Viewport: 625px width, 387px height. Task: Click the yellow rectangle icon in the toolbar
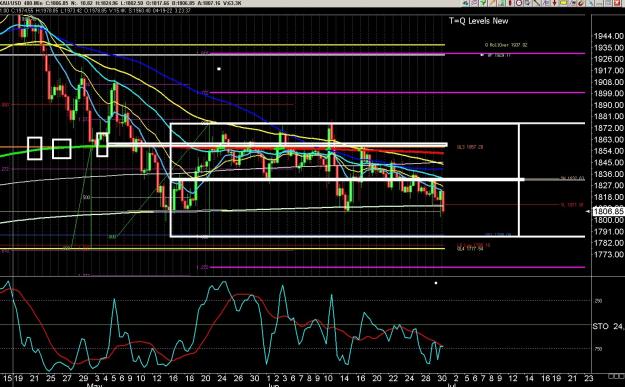click(x=563, y=3)
